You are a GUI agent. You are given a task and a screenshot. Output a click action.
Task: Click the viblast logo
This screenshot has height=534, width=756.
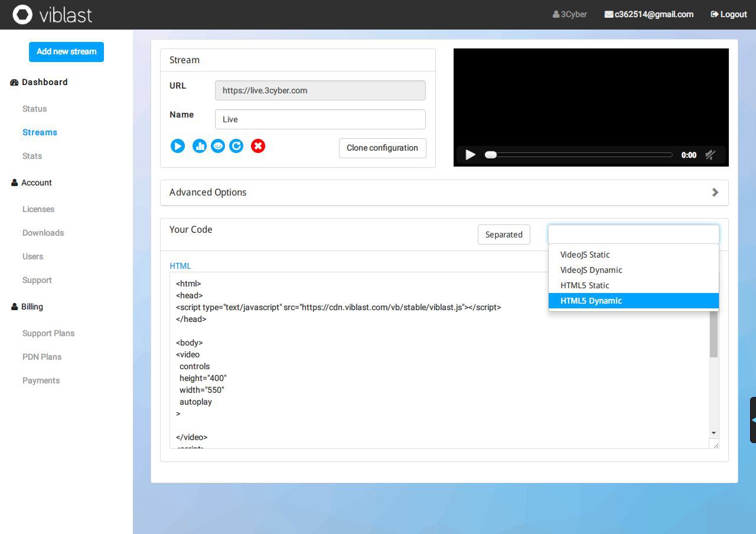tap(53, 15)
